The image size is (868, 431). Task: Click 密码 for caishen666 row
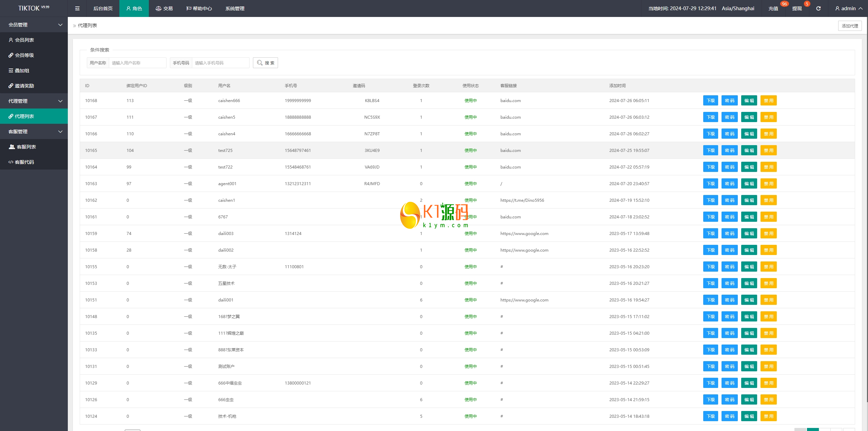click(730, 101)
